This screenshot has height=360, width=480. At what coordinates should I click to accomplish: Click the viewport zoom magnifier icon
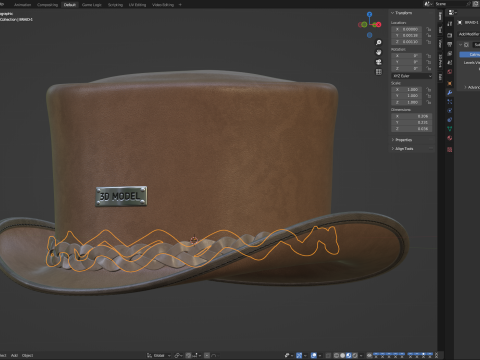click(x=379, y=43)
